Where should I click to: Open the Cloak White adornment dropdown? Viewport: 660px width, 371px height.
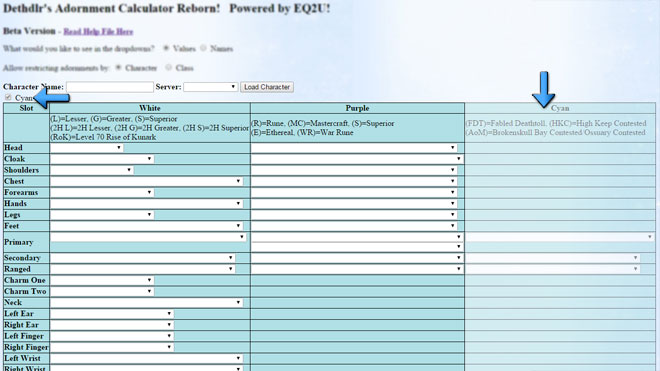[x=102, y=159]
